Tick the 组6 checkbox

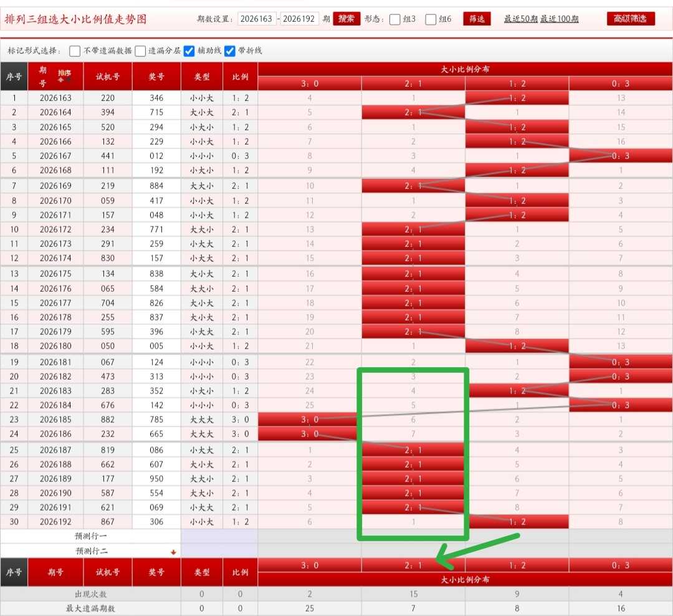pos(431,19)
